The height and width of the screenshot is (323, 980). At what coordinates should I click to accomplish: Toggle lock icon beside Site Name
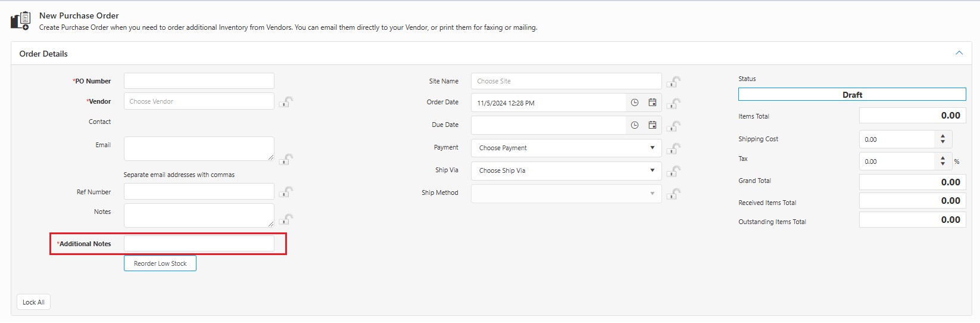674,82
